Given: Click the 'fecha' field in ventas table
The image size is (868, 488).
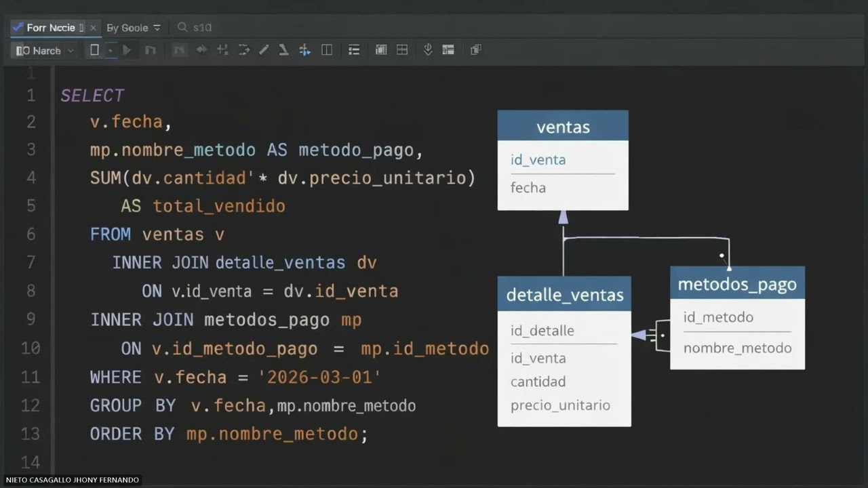Looking at the screenshot, I should click(528, 188).
